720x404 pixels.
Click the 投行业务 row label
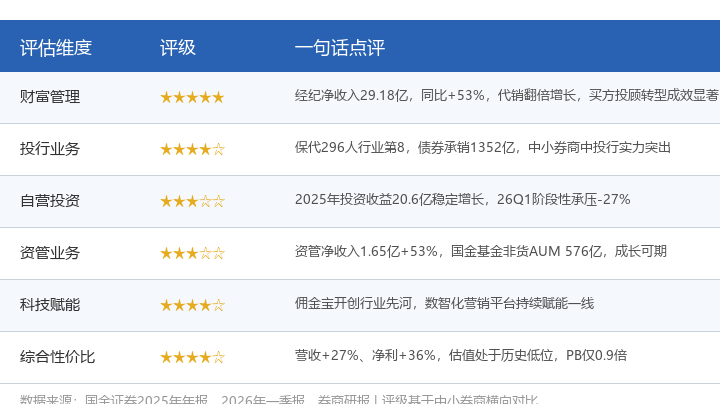point(50,149)
